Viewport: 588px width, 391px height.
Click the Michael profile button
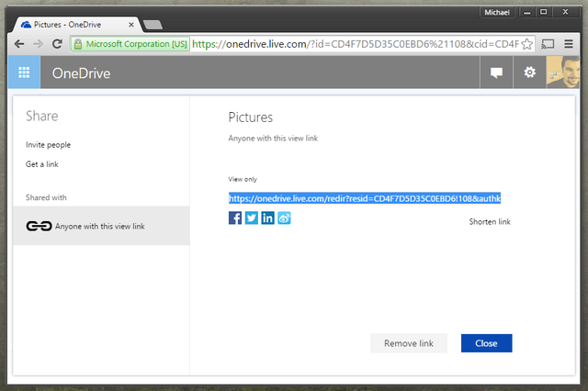coord(497,12)
